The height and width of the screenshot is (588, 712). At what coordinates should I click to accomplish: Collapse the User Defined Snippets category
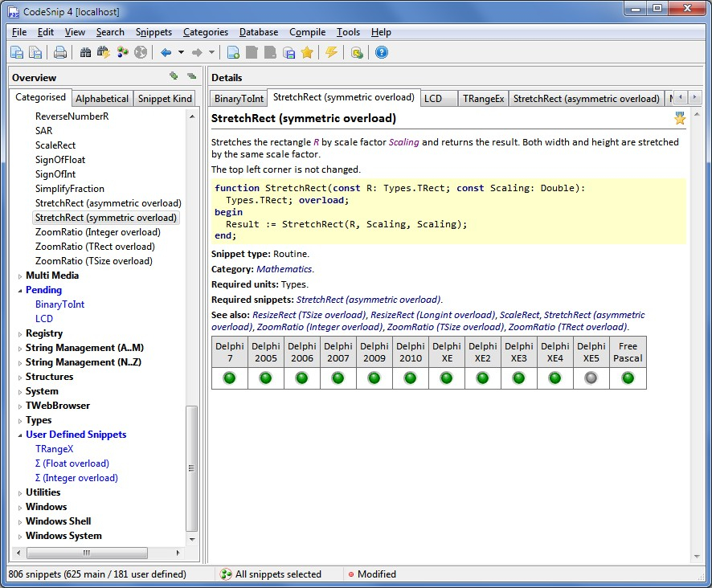[x=20, y=435]
